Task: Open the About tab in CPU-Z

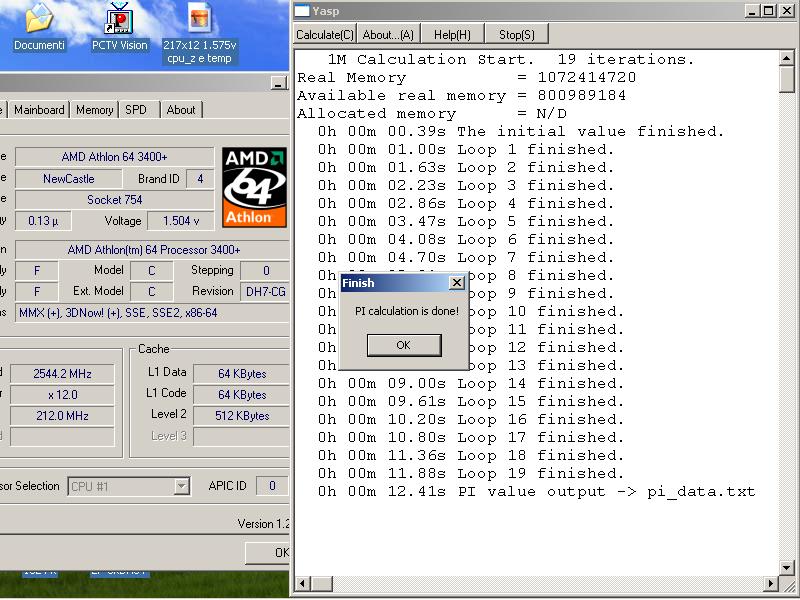Action: tap(181, 110)
